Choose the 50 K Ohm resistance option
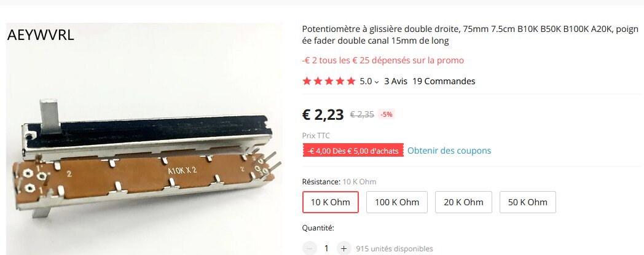Screen dimensions: 644x255 pos(528,202)
